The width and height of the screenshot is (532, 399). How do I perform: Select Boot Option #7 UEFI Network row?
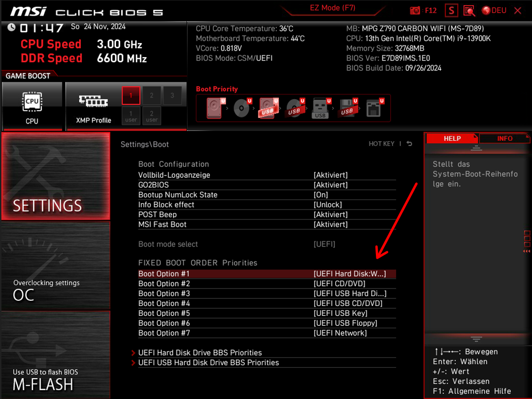267,333
